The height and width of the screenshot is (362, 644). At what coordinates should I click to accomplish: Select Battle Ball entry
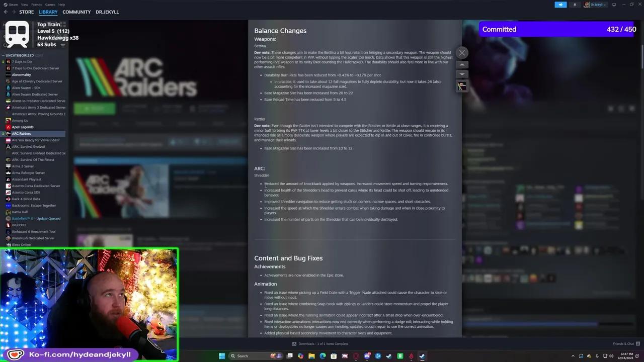20,212
